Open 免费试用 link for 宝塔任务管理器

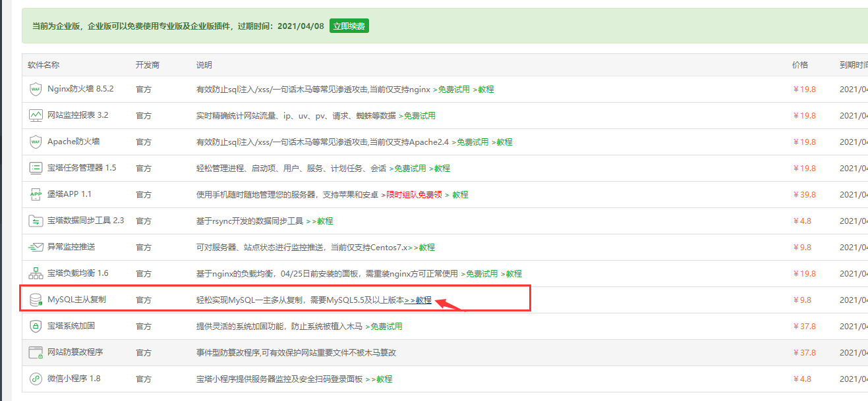click(407, 168)
